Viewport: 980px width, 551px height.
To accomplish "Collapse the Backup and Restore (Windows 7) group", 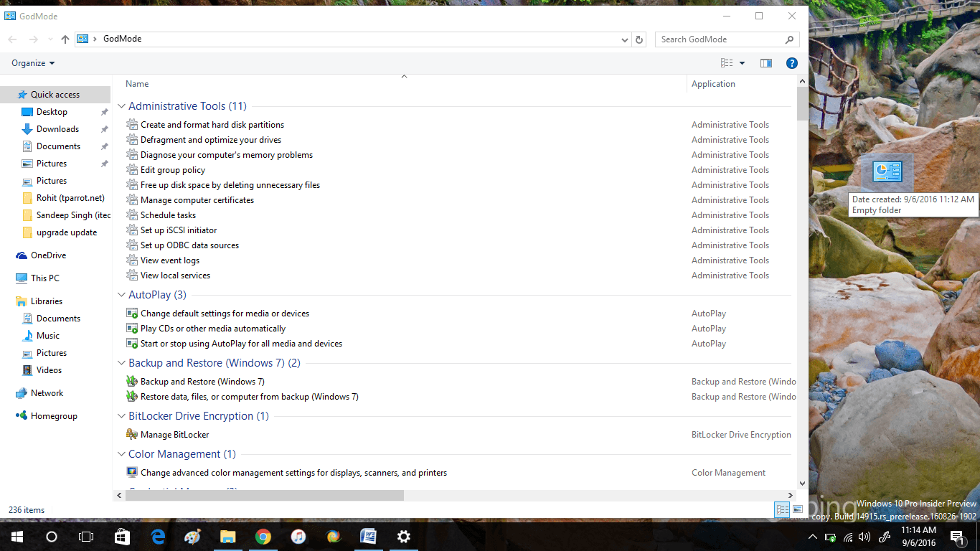I will [x=121, y=363].
